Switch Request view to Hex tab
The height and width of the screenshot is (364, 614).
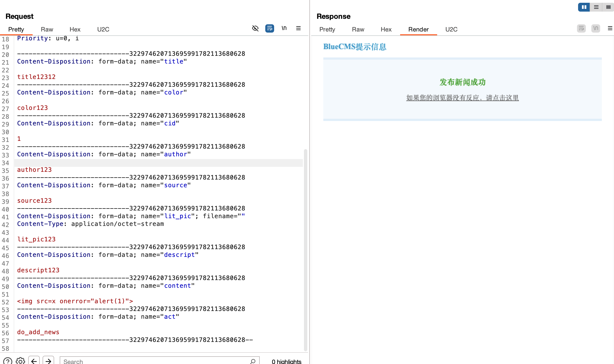75,29
